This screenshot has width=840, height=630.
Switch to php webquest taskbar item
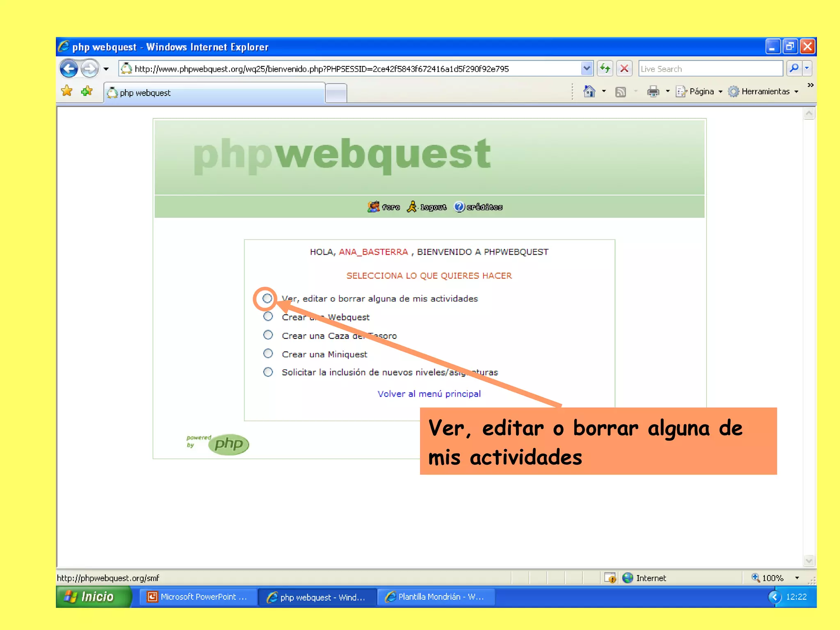[317, 597]
